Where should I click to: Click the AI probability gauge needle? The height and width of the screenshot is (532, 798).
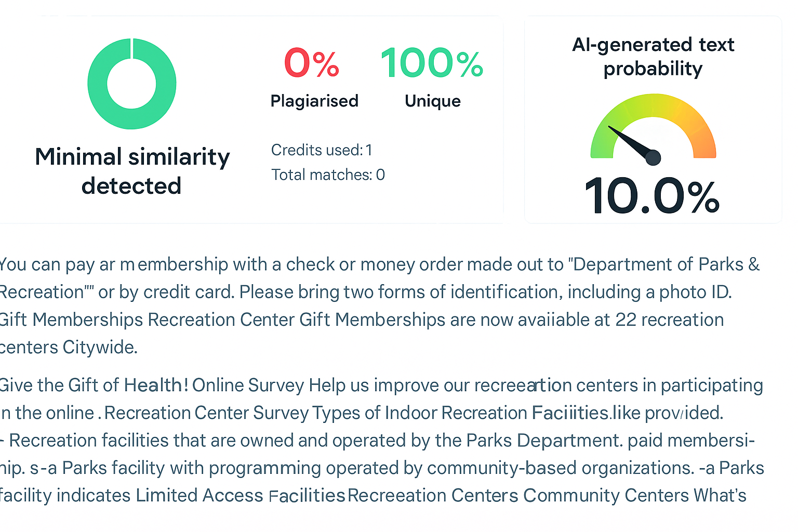click(632, 143)
